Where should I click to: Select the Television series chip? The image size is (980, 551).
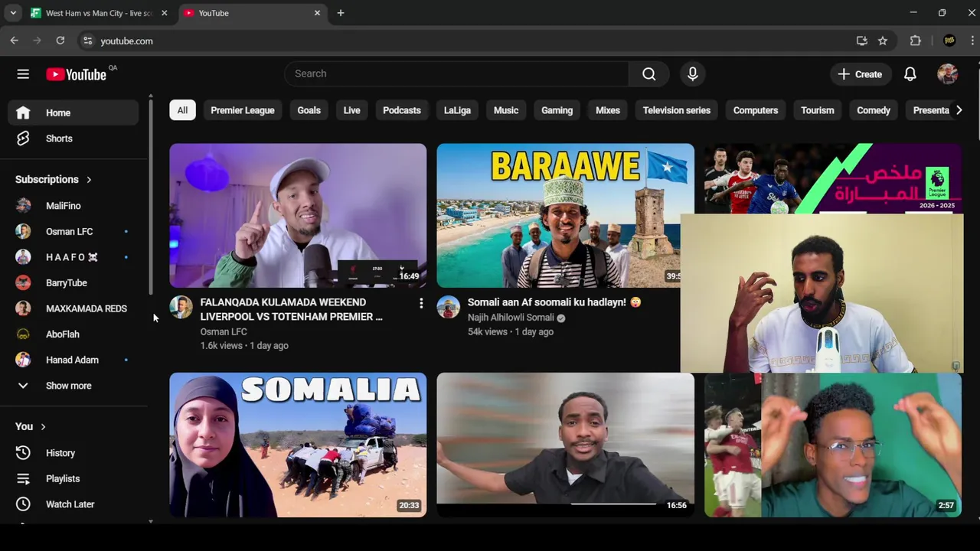(677, 110)
